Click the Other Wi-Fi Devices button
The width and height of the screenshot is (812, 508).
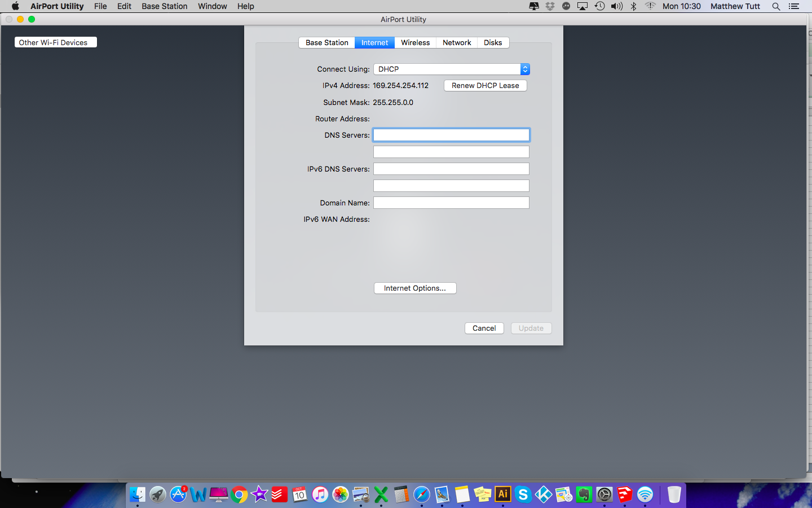[x=56, y=43]
